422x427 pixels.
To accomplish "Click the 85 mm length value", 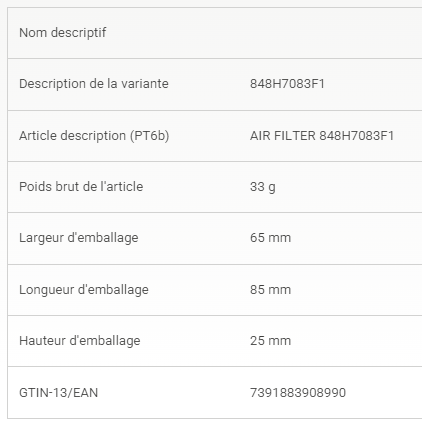I will (x=270, y=290).
